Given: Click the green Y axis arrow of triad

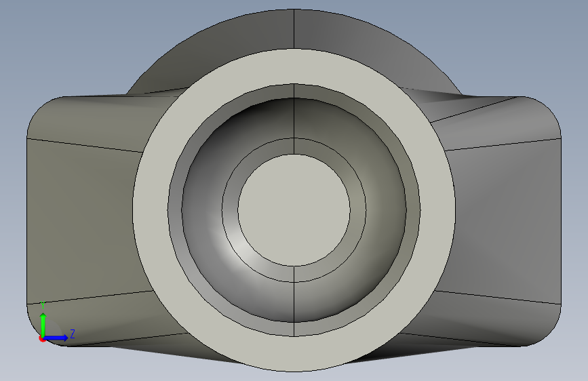Looking at the screenshot, I should pyautogui.click(x=43, y=324).
